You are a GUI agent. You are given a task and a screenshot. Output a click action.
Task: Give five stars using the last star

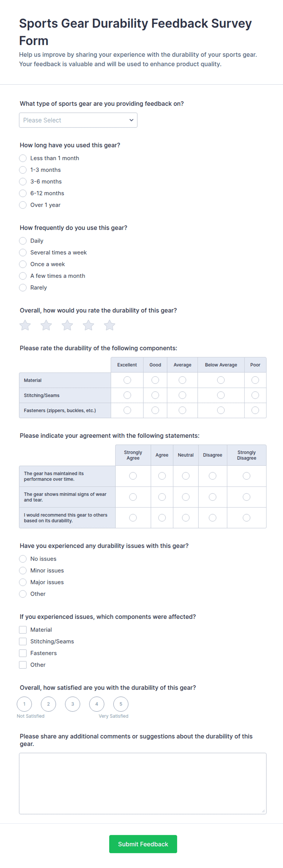pos(110,325)
